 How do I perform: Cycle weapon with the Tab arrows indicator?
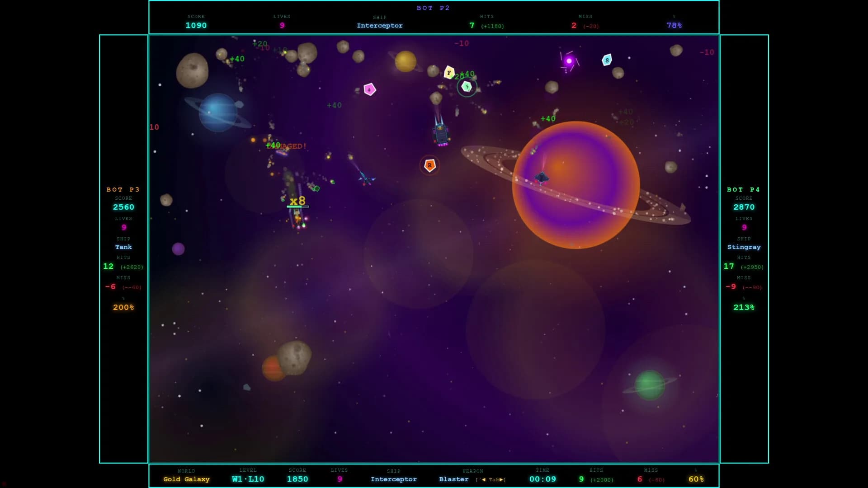point(491,479)
